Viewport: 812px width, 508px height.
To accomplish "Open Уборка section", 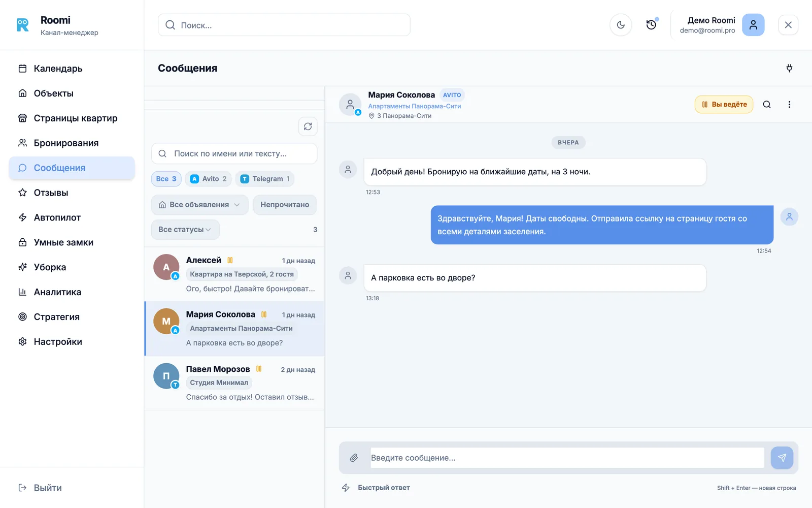I will click(72, 267).
